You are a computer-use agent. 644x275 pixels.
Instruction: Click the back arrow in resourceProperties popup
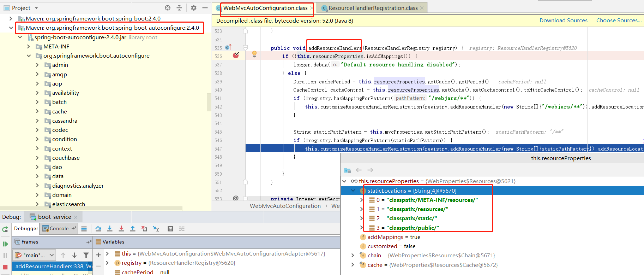[x=359, y=170]
